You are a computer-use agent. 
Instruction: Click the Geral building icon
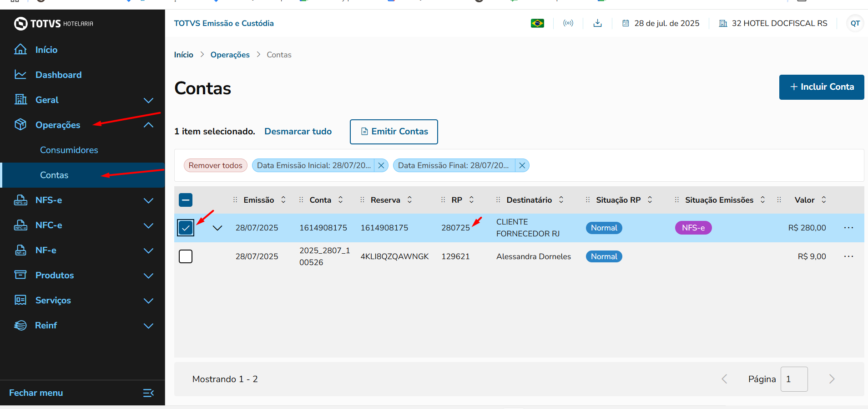click(x=20, y=99)
